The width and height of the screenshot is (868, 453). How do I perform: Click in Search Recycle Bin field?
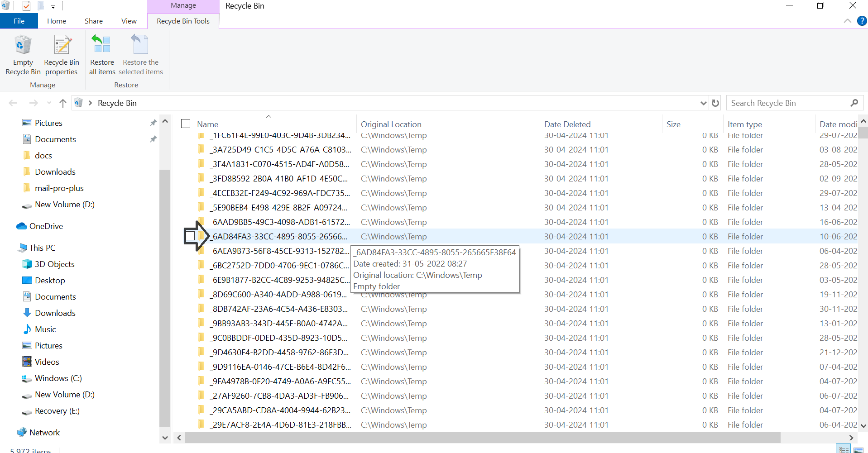[788, 103]
